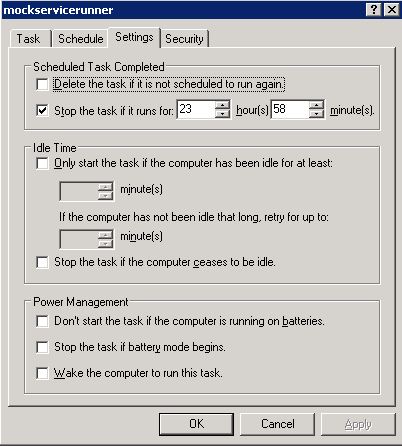Increase the minutes spinner value
The image size is (402, 446).
pyautogui.click(x=316, y=105)
